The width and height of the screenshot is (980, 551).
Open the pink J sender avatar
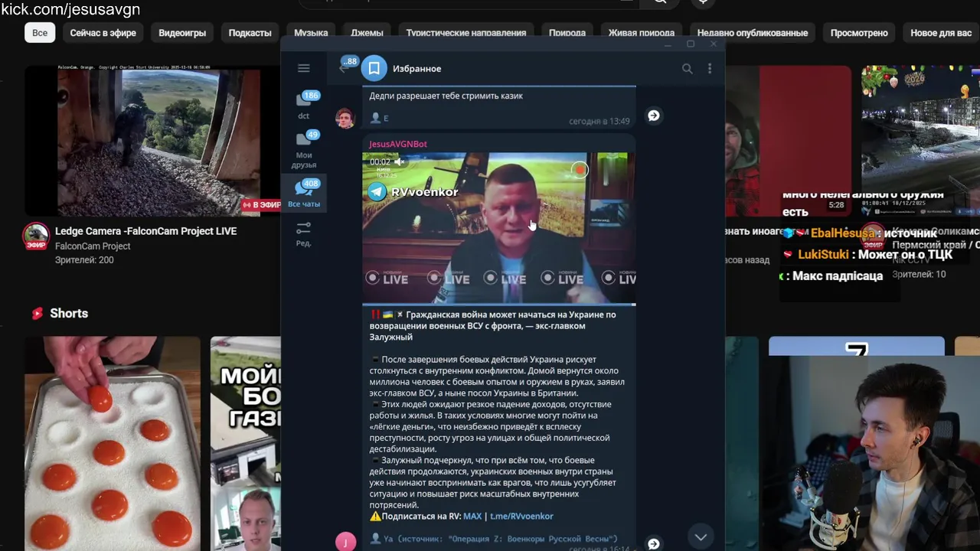tap(345, 541)
